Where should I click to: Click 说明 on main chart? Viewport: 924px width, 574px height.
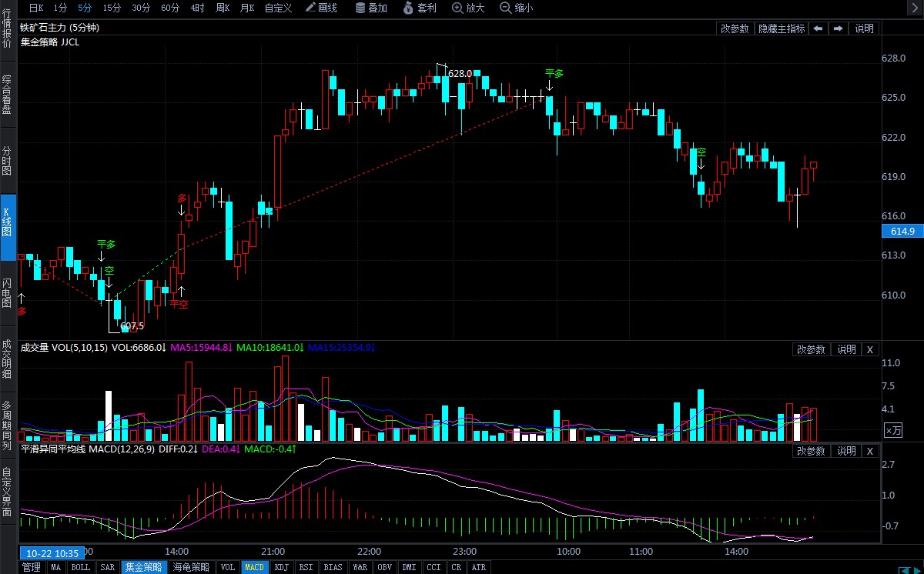[864, 28]
